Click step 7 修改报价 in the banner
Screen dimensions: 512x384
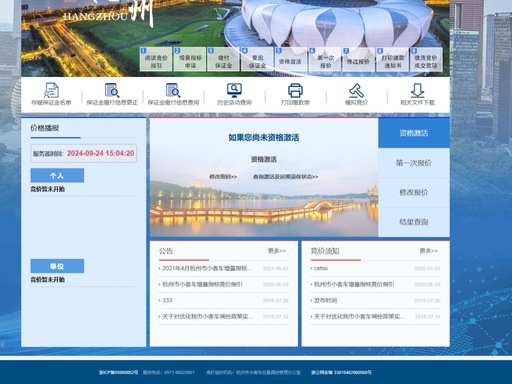[359, 59]
